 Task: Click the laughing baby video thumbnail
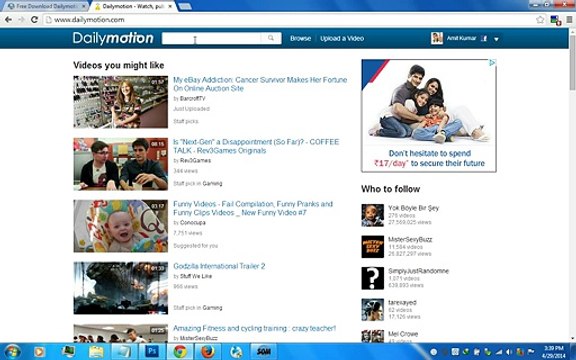click(120, 226)
